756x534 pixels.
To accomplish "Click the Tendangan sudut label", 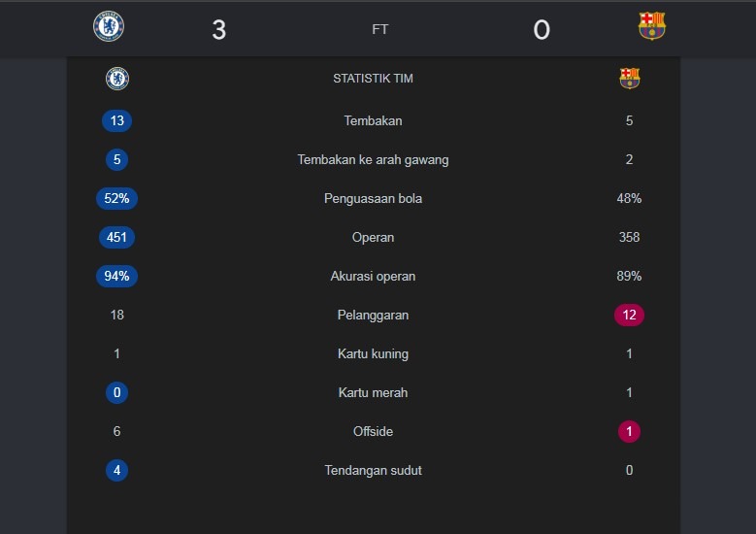I will (x=373, y=470).
